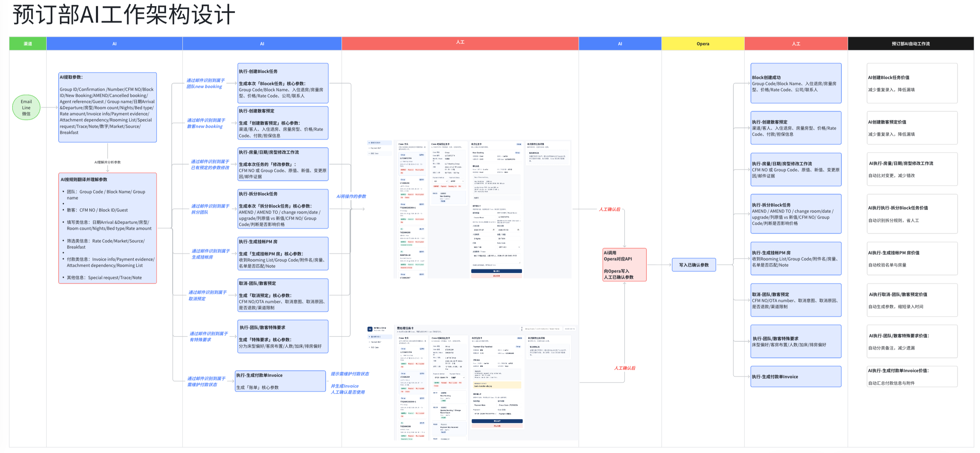Click 执行-创建散客预定 box beside 散客new booking label

point(283,123)
